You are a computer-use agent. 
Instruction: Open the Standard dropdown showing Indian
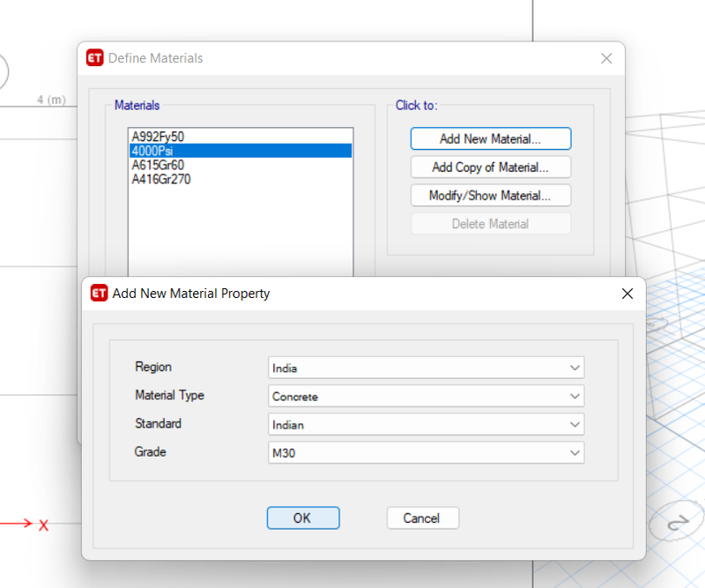(x=426, y=425)
